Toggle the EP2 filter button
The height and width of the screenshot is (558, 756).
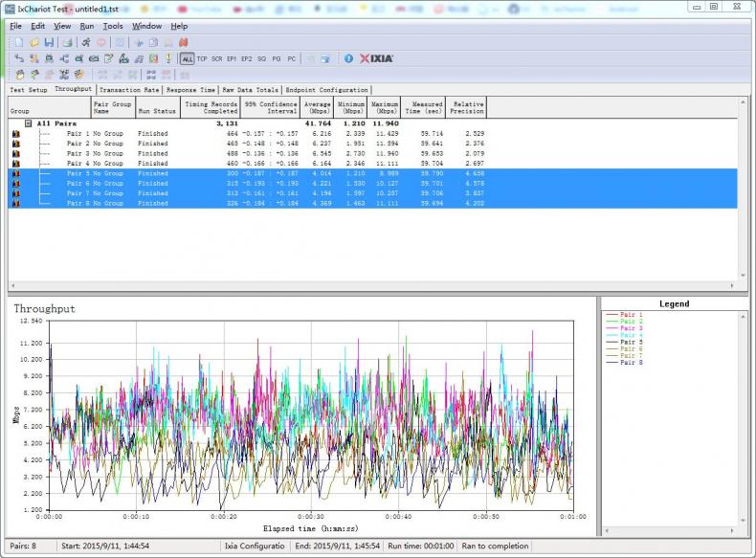coord(246,58)
